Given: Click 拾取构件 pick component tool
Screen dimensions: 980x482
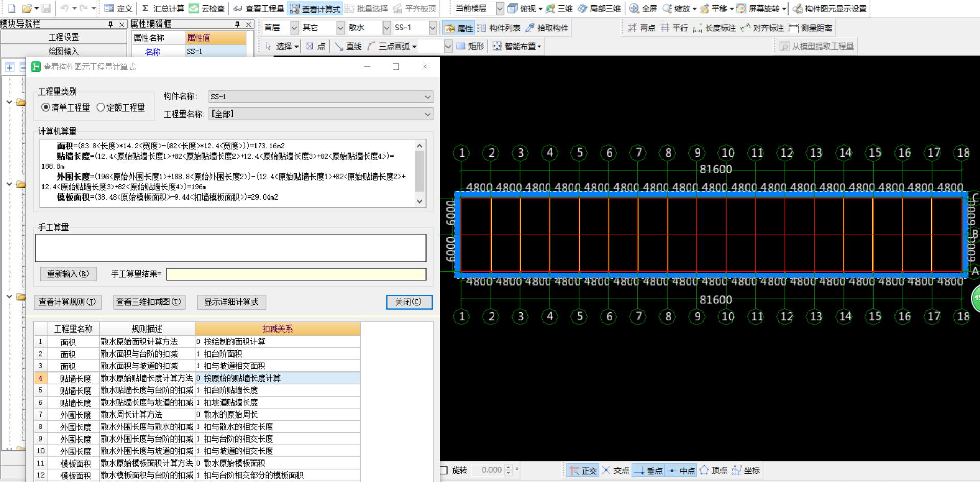Looking at the screenshot, I should 547,28.
